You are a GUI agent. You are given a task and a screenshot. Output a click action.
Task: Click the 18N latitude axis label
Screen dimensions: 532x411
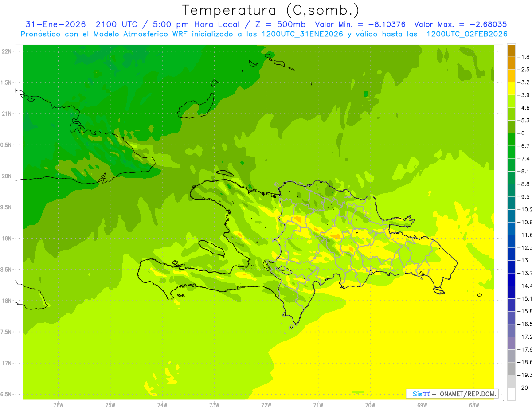(x=8, y=301)
